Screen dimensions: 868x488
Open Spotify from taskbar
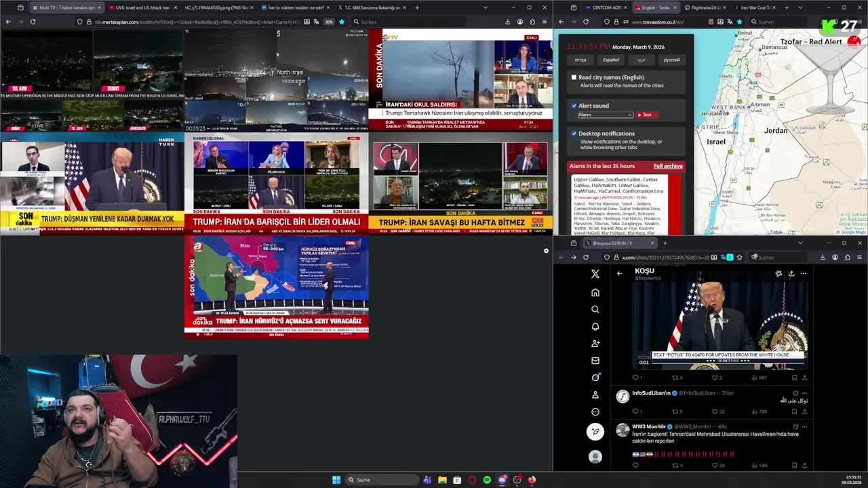click(487, 480)
